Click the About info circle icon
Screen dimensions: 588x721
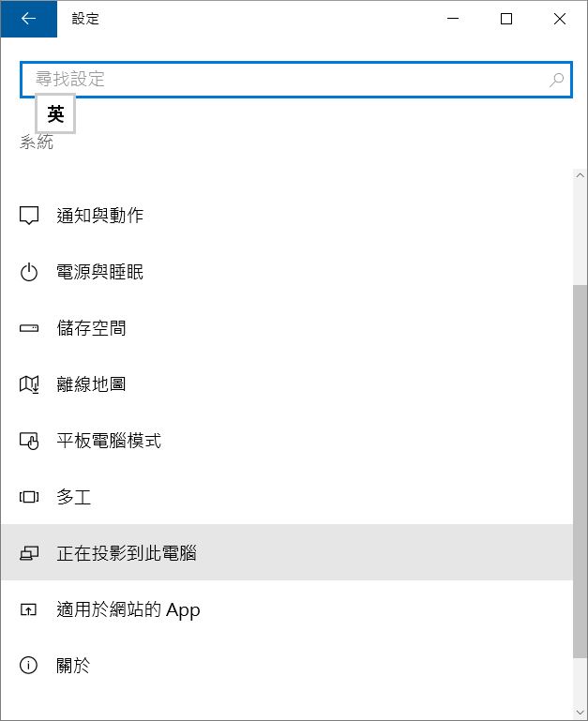[x=28, y=666]
